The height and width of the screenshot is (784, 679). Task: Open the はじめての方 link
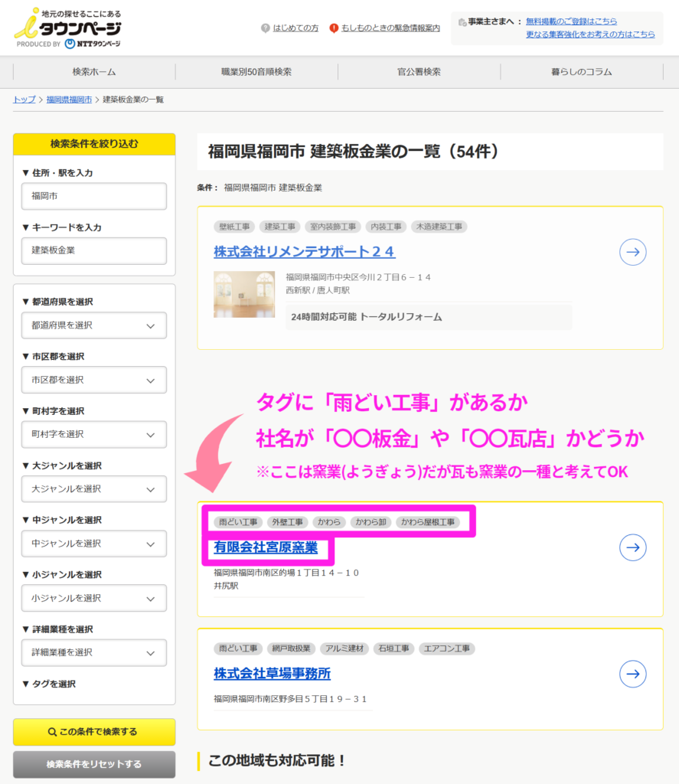[x=295, y=28]
